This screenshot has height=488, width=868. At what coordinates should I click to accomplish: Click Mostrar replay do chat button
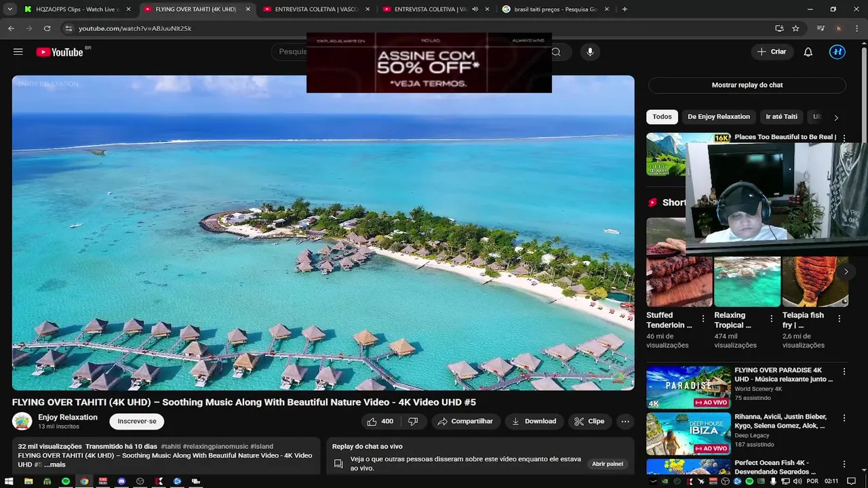pos(747,85)
